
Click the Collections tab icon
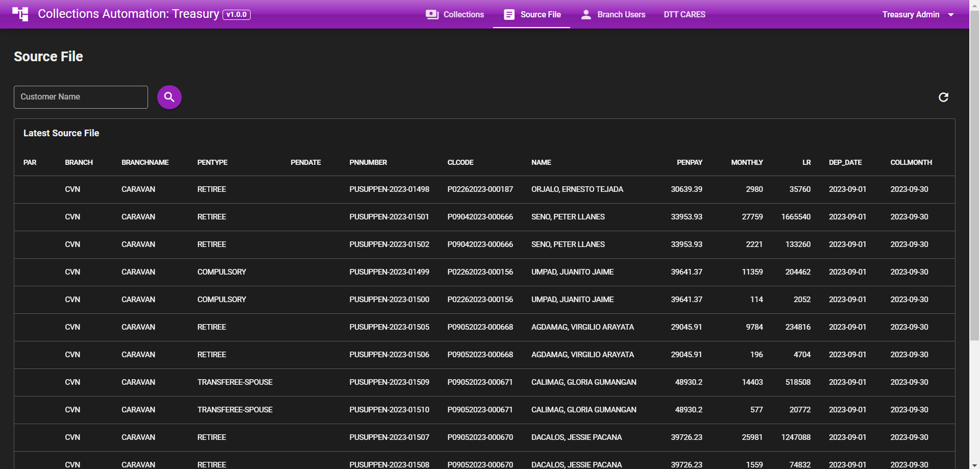432,14
